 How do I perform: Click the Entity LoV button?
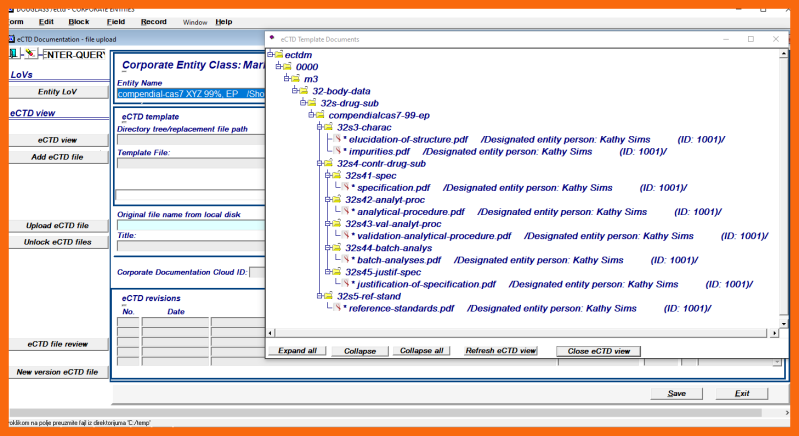click(58, 92)
